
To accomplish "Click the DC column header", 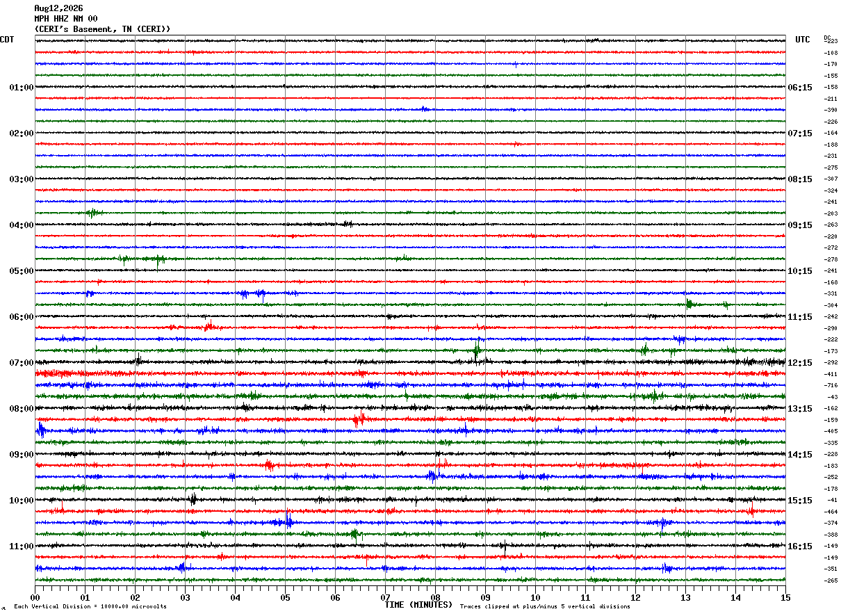I will (828, 38).
